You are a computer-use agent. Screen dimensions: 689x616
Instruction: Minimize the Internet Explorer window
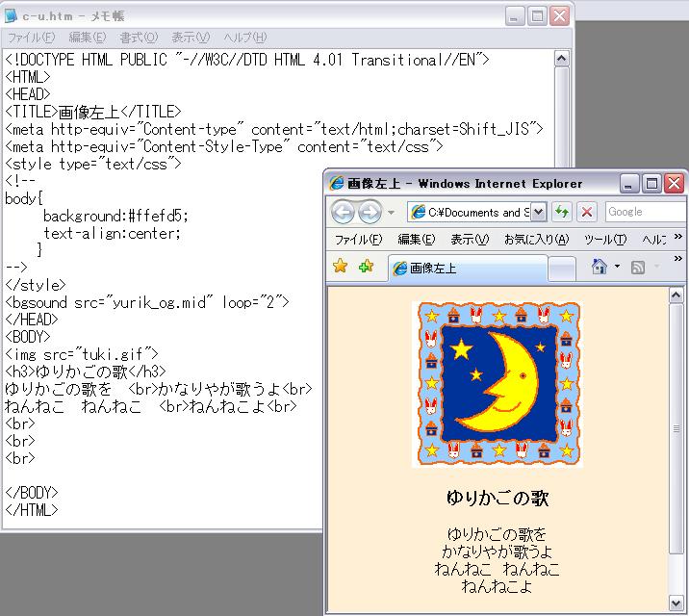pos(628,183)
